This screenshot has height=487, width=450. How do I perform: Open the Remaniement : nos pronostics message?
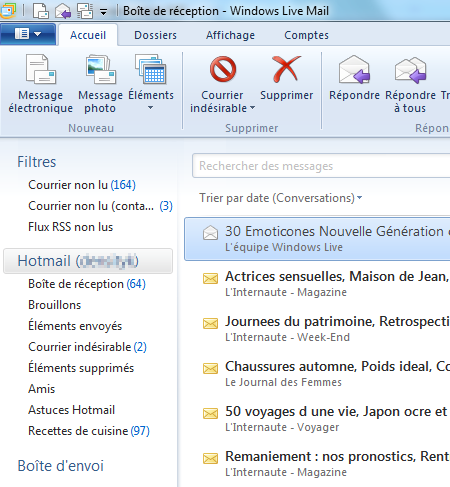click(x=317, y=464)
